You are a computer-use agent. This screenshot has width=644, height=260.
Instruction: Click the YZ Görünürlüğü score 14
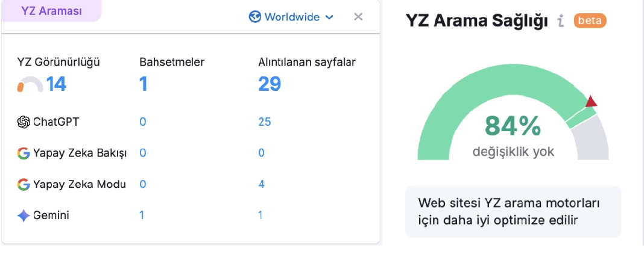[56, 84]
